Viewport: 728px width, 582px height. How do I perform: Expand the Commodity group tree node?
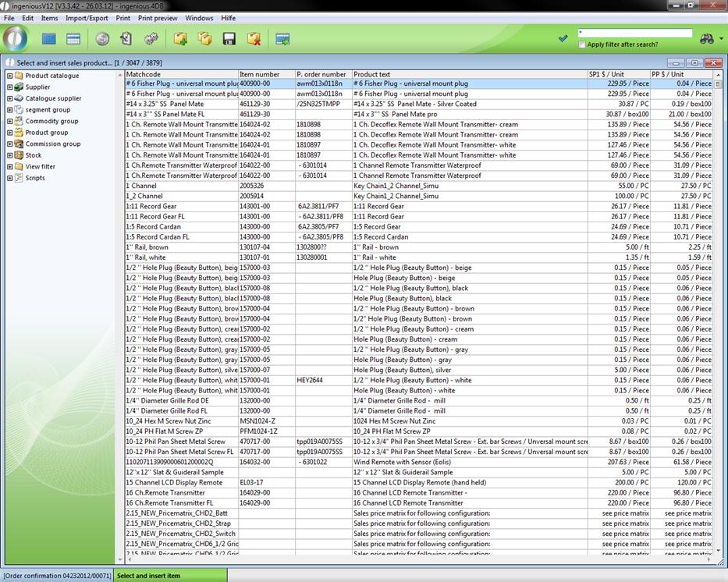click(9, 121)
